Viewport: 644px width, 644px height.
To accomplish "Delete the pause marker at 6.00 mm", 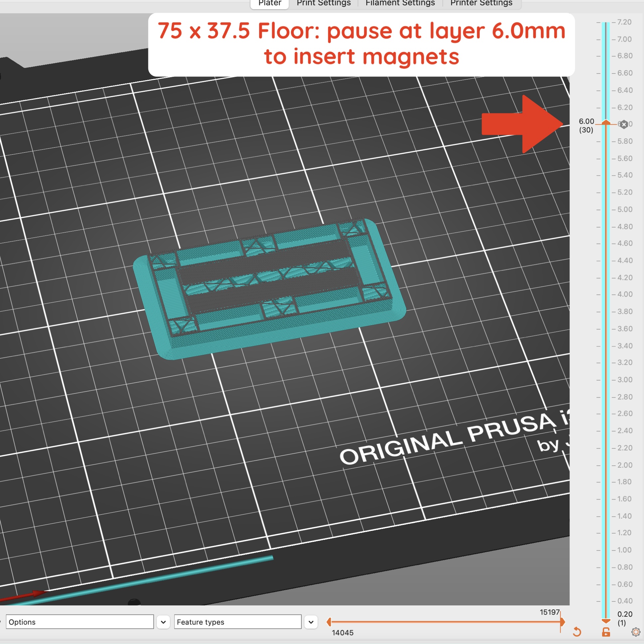I will [x=624, y=124].
